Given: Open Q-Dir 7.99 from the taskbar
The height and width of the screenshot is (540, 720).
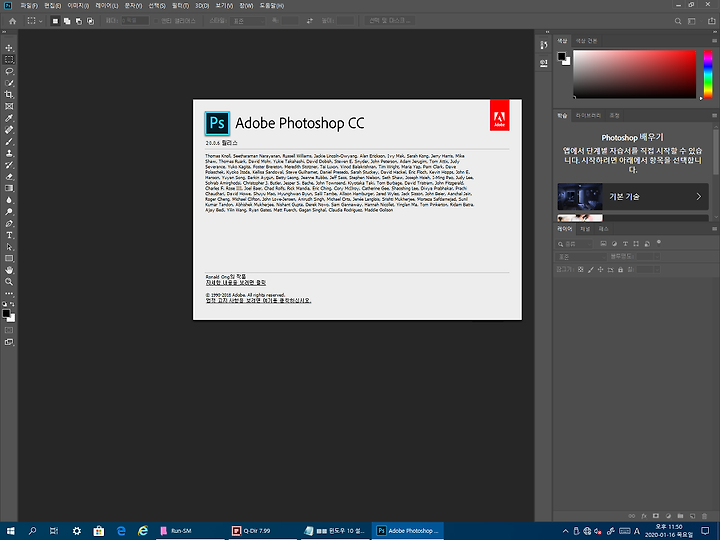Looking at the screenshot, I should pos(262,531).
